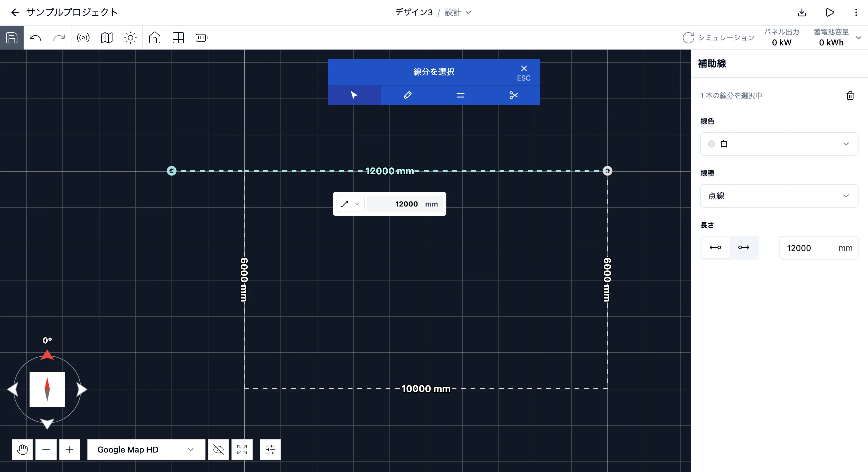Rotate compass left with the left arrow
The height and width of the screenshot is (472, 868).
(13, 389)
